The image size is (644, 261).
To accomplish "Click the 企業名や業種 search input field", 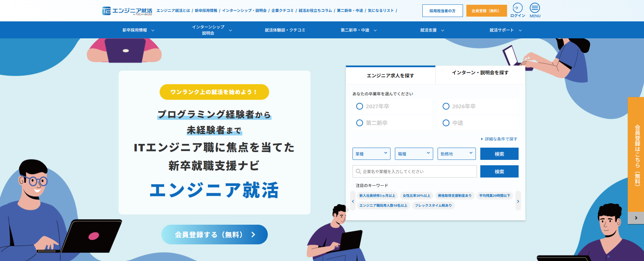I will click(415, 171).
